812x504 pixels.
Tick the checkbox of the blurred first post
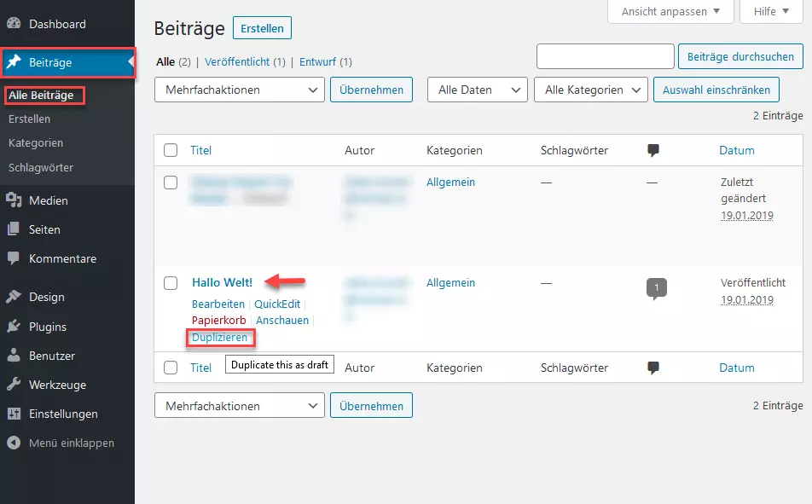[171, 182]
